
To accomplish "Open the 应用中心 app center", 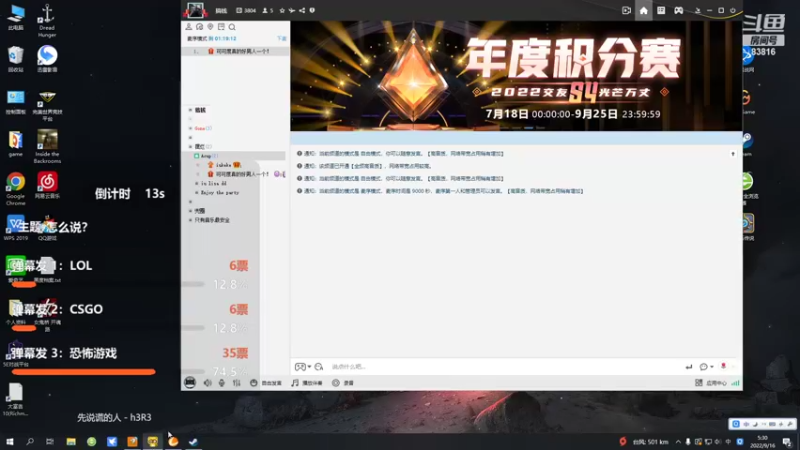I will point(711,383).
